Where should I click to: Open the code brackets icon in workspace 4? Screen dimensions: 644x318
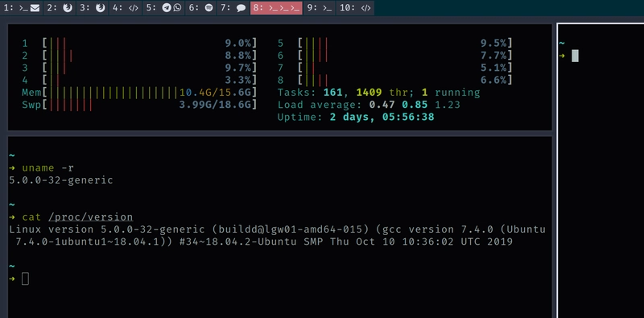click(134, 8)
